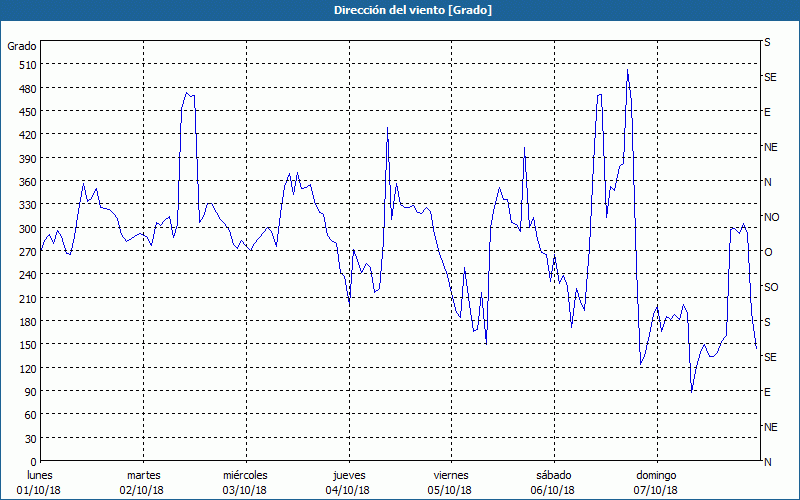Select the "SO" compass label
The width and height of the screenshot is (800, 500).
tap(771, 287)
